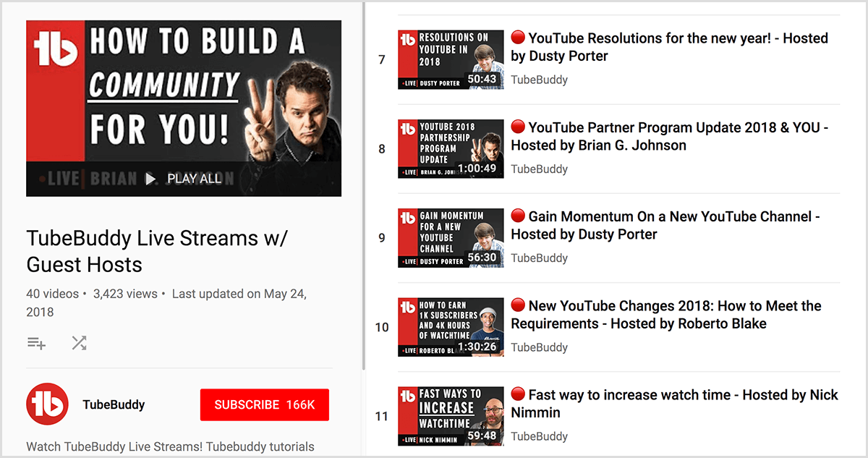
Task: Click playlist index number 9
Action: pyautogui.click(x=382, y=238)
